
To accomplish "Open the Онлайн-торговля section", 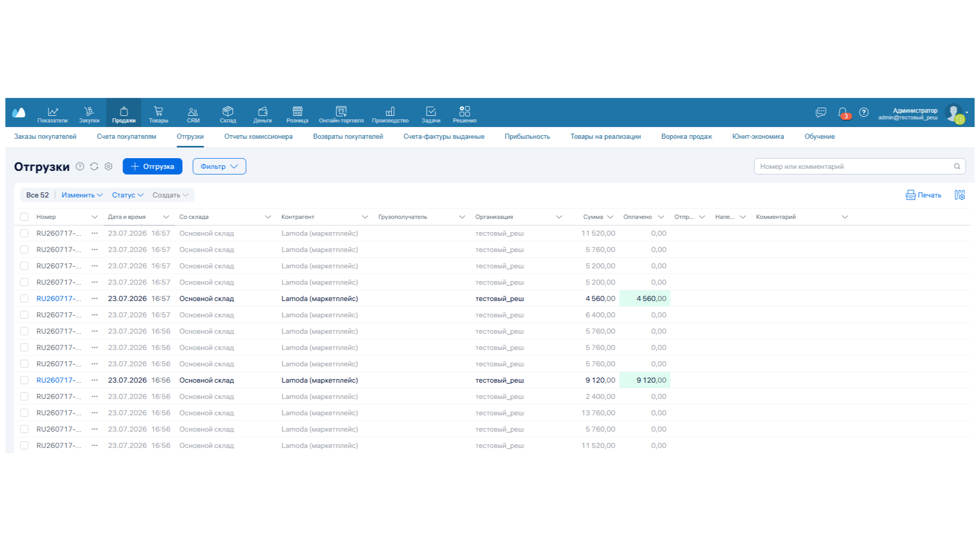I will (341, 114).
